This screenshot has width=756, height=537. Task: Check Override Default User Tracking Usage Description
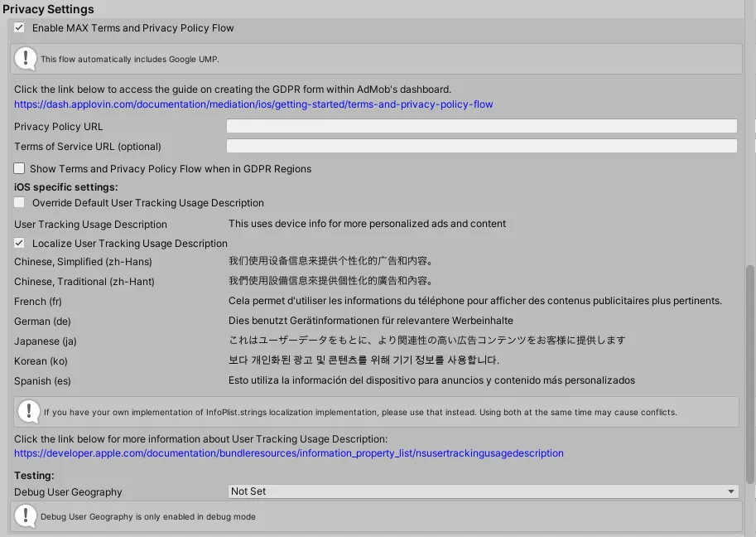tap(19, 201)
